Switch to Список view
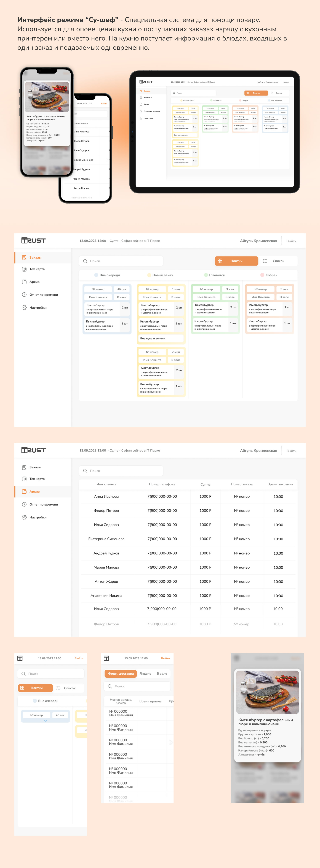320x868 pixels. coord(279,261)
